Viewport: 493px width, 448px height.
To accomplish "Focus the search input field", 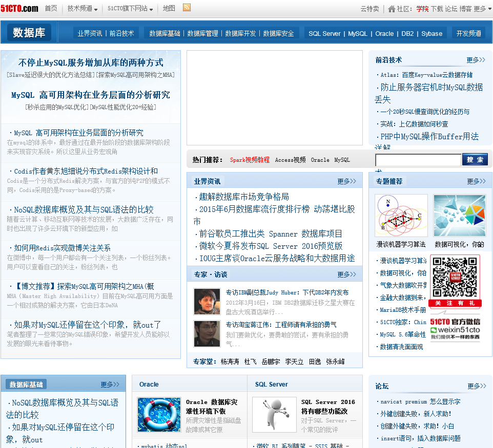I will click(x=419, y=160).
